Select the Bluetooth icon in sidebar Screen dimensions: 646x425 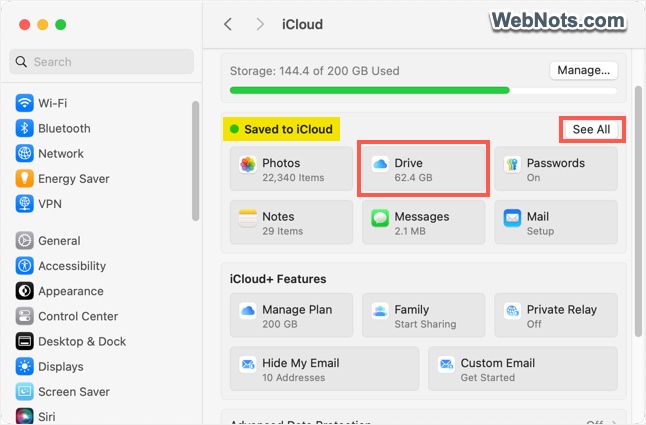tap(24, 128)
